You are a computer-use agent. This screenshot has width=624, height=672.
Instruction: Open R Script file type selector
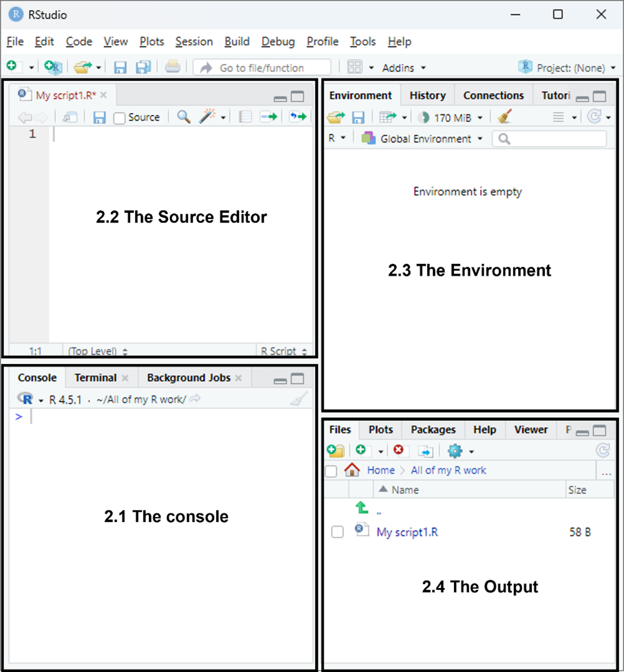pyautogui.click(x=284, y=351)
